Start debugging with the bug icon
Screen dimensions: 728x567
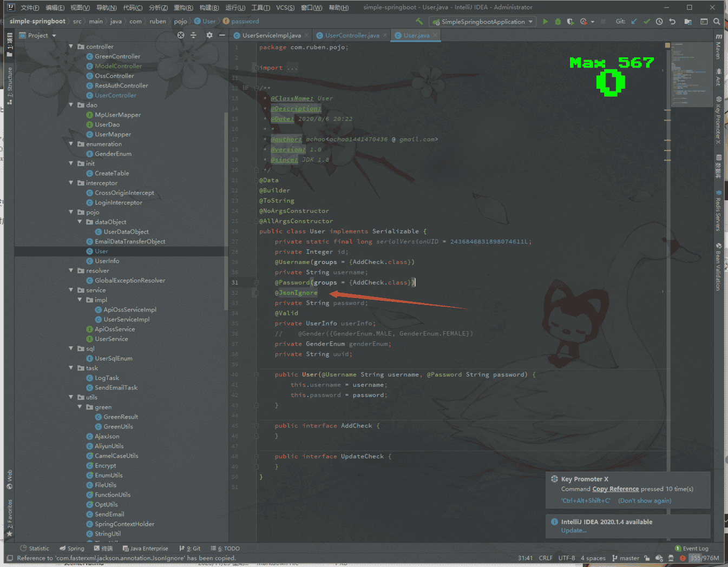point(558,22)
